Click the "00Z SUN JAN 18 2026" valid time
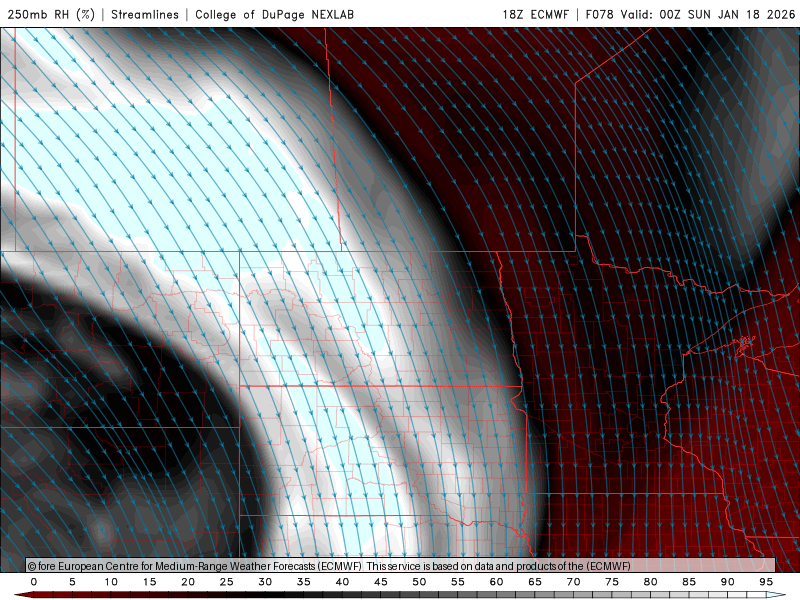The height and width of the screenshot is (600, 800). [x=727, y=14]
